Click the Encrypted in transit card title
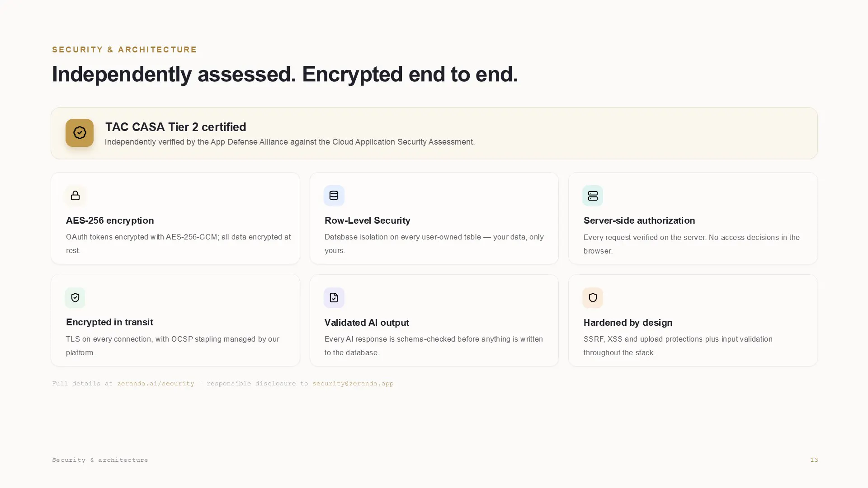Screen dimensions: 868x488 [109, 322]
